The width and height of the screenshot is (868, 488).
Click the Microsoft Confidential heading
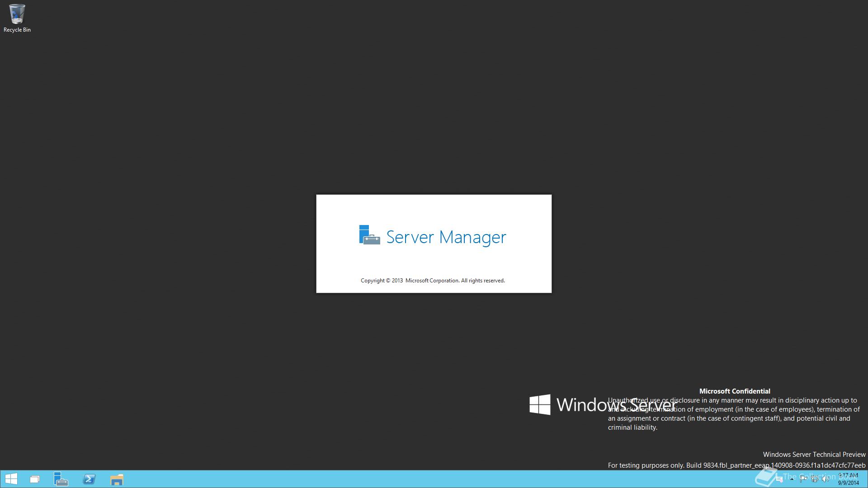pos(735,391)
